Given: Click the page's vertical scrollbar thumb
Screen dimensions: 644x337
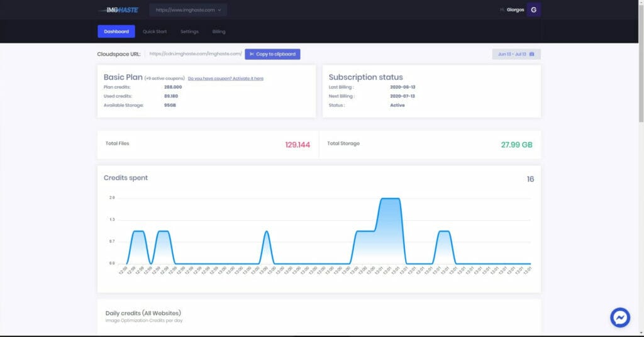Looking at the screenshot, I should [x=640, y=63].
